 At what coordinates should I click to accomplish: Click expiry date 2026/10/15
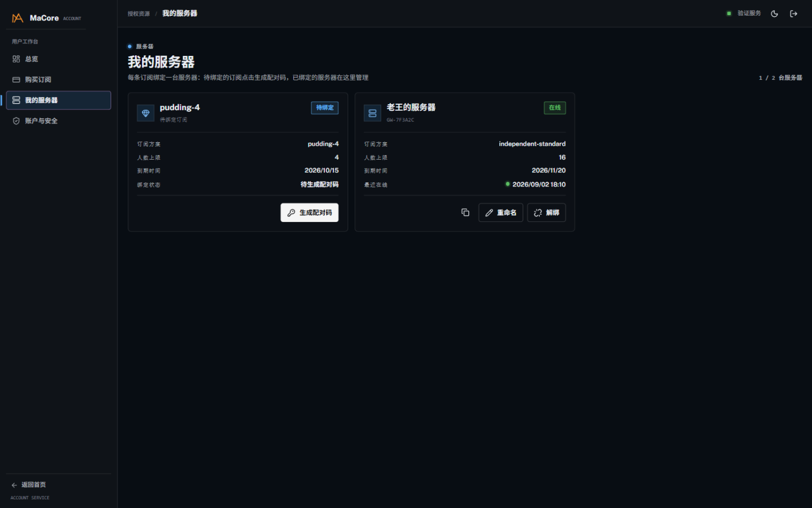coord(321,170)
